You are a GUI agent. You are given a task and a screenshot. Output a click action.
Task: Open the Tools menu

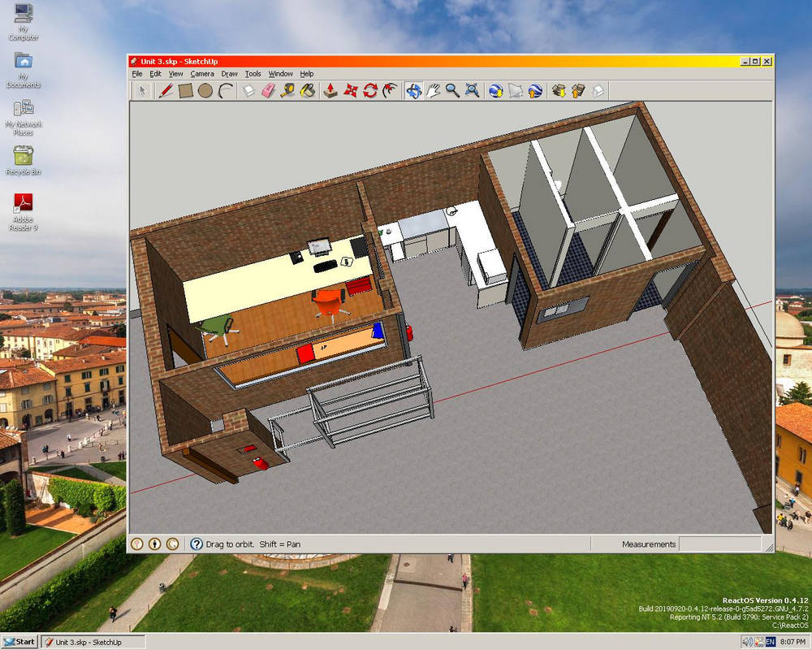[253, 73]
